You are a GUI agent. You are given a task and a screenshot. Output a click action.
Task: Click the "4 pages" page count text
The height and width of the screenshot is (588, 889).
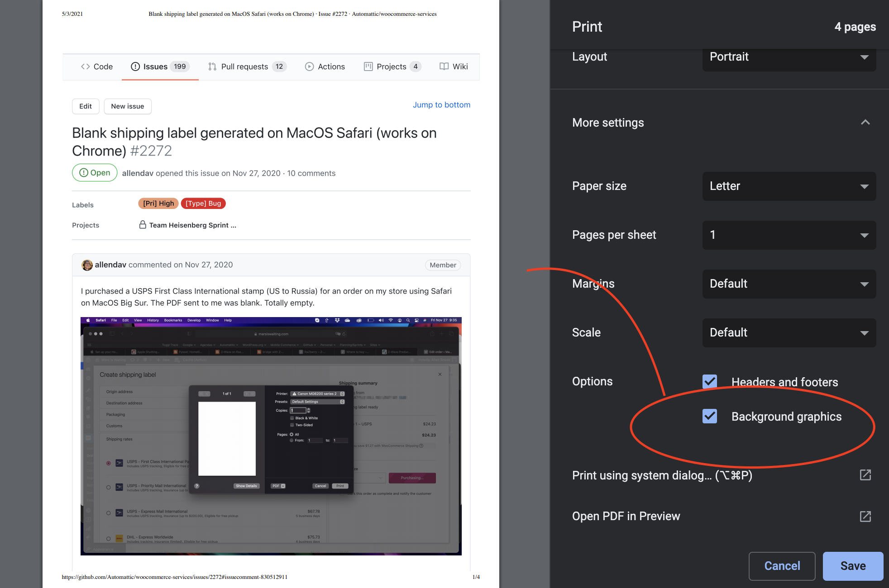(855, 27)
